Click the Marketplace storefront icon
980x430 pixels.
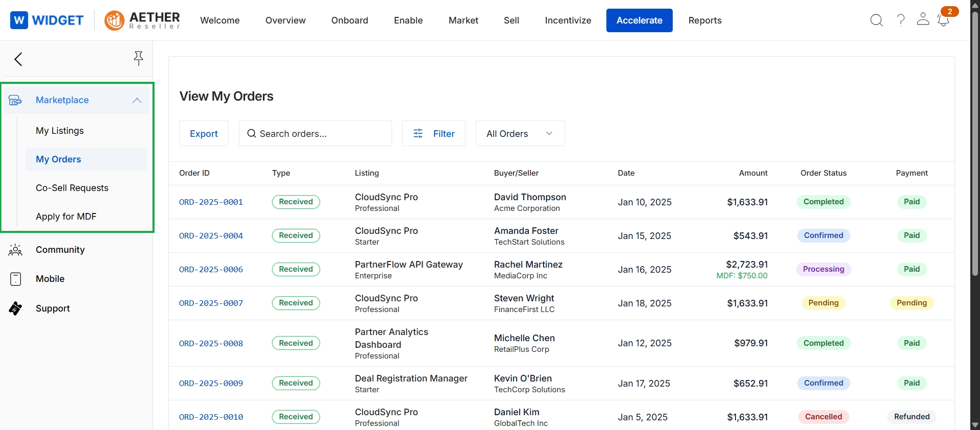[15, 100]
